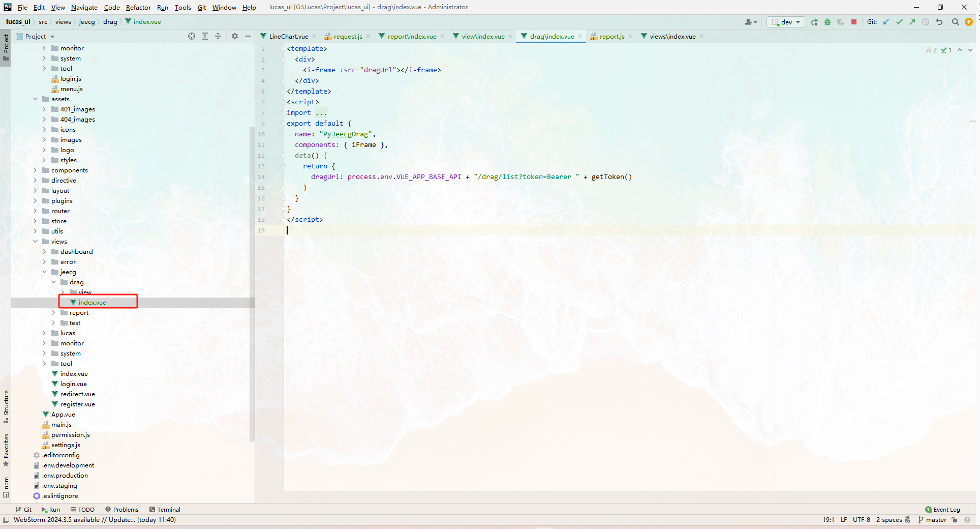The width and height of the screenshot is (980, 529).
Task: Unfold the collapsed import line
Action: click(284, 113)
